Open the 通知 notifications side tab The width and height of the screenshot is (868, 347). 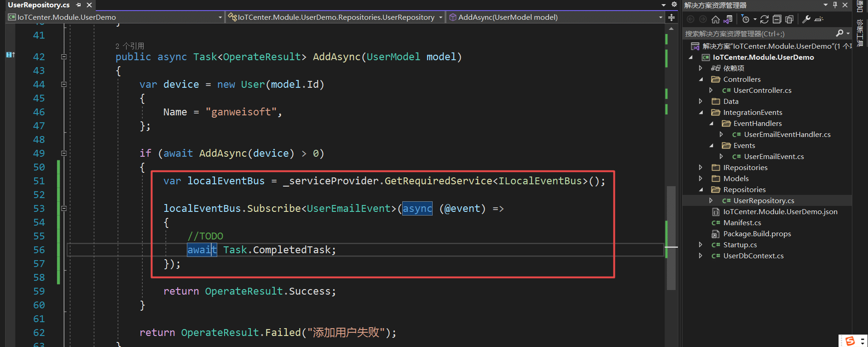pos(860,6)
